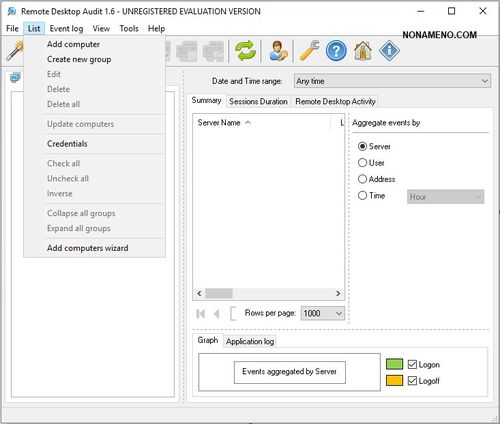Click the house home page icon
The width and height of the screenshot is (500, 424).
click(363, 51)
